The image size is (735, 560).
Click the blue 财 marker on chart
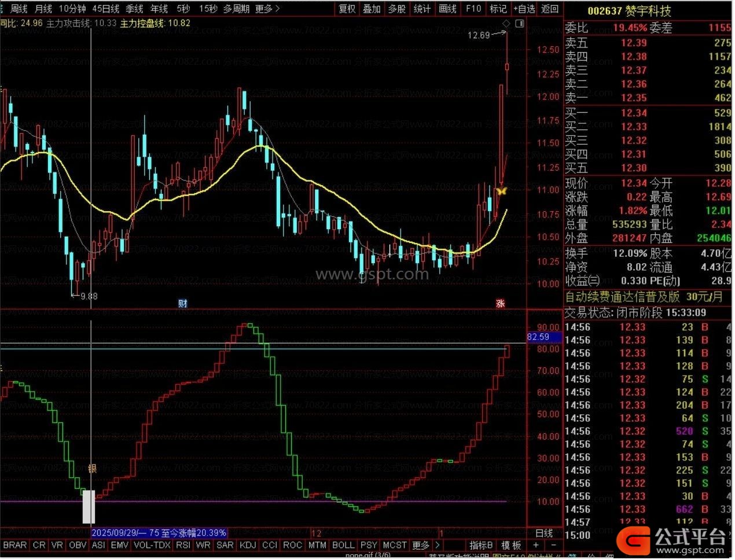[182, 303]
